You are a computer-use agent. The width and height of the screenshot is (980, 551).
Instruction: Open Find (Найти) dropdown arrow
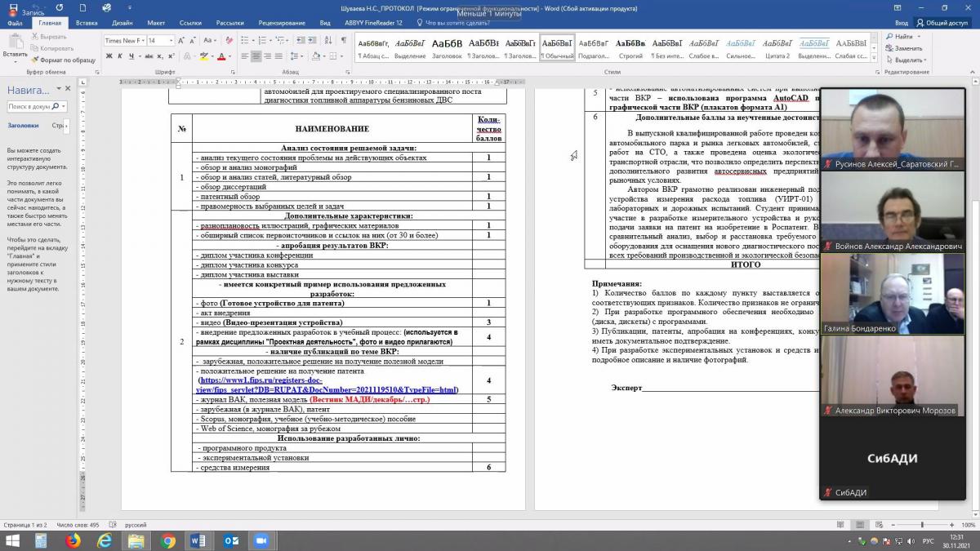[x=918, y=37]
